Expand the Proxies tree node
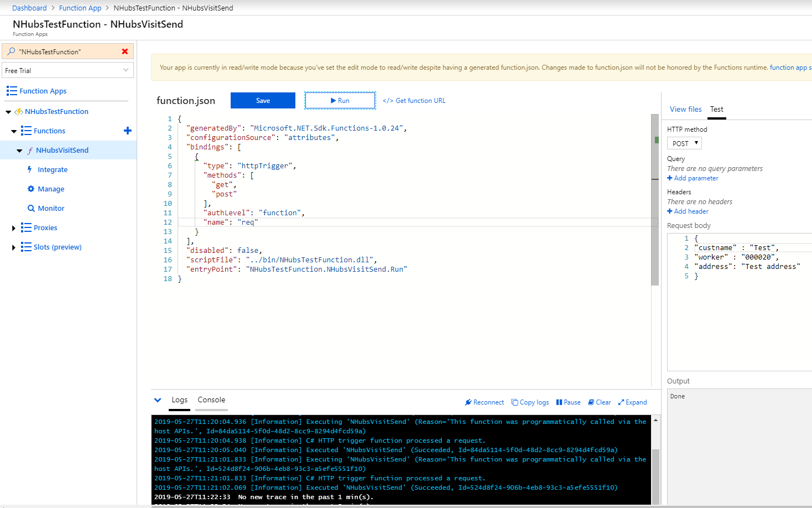The image size is (812, 508). [14, 228]
